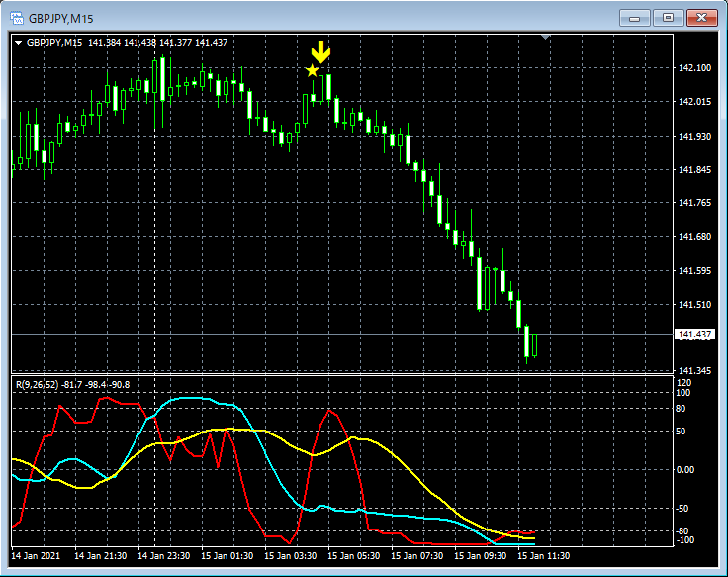728x577 pixels.
Task: Select the red indicator line's peak near 05:30
Action: click(330, 410)
